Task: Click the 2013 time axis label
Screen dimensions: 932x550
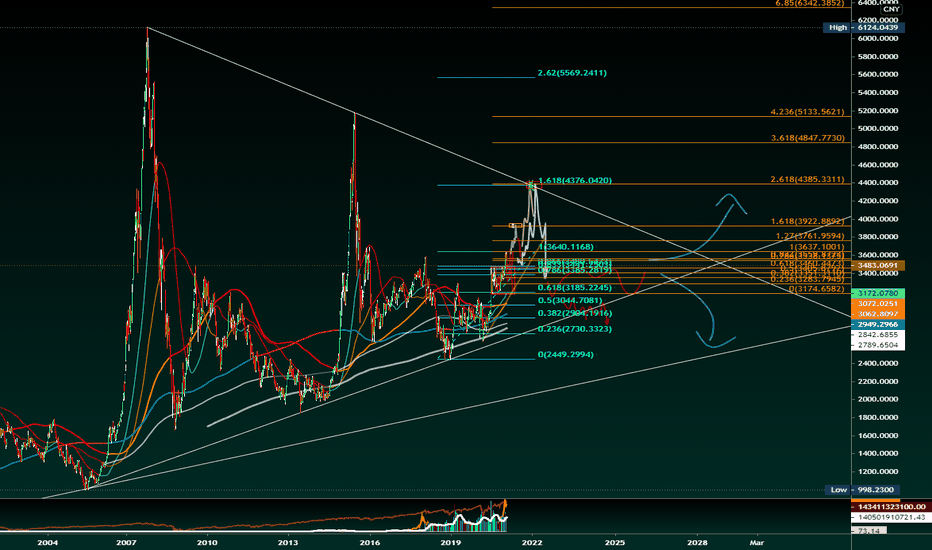Action: (288, 542)
